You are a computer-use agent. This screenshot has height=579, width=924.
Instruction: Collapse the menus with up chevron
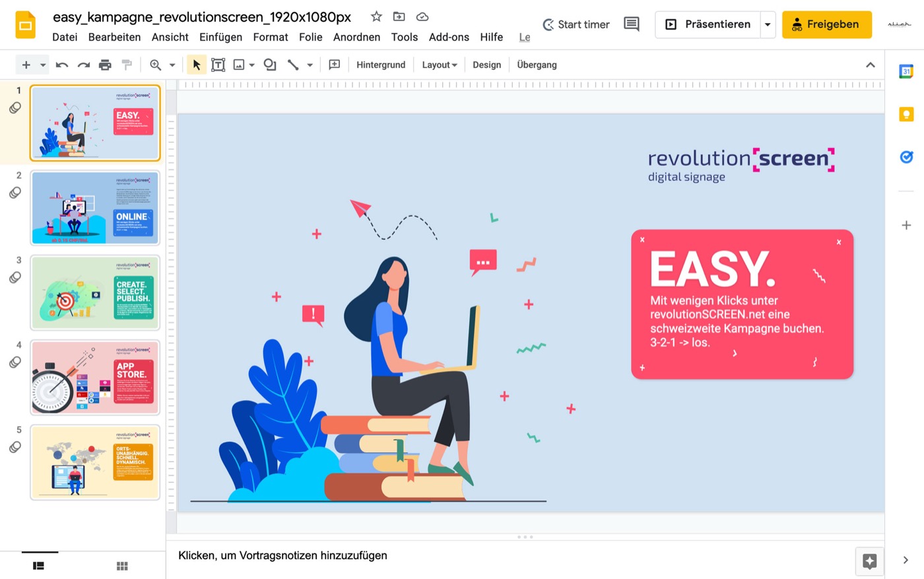(871, 65)
